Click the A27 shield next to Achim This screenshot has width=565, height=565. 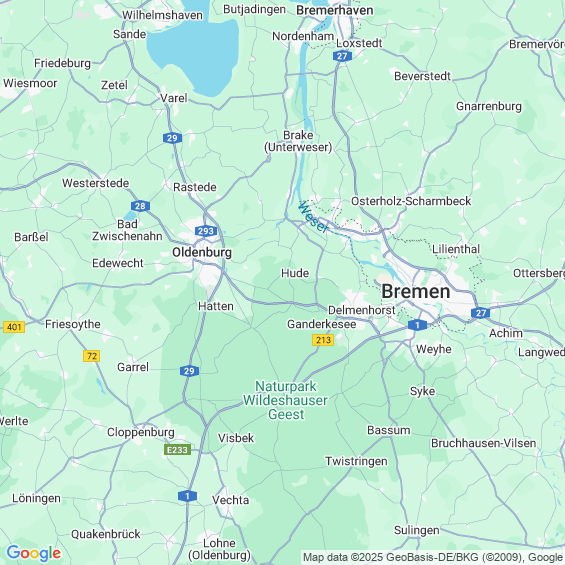[481, 313]
